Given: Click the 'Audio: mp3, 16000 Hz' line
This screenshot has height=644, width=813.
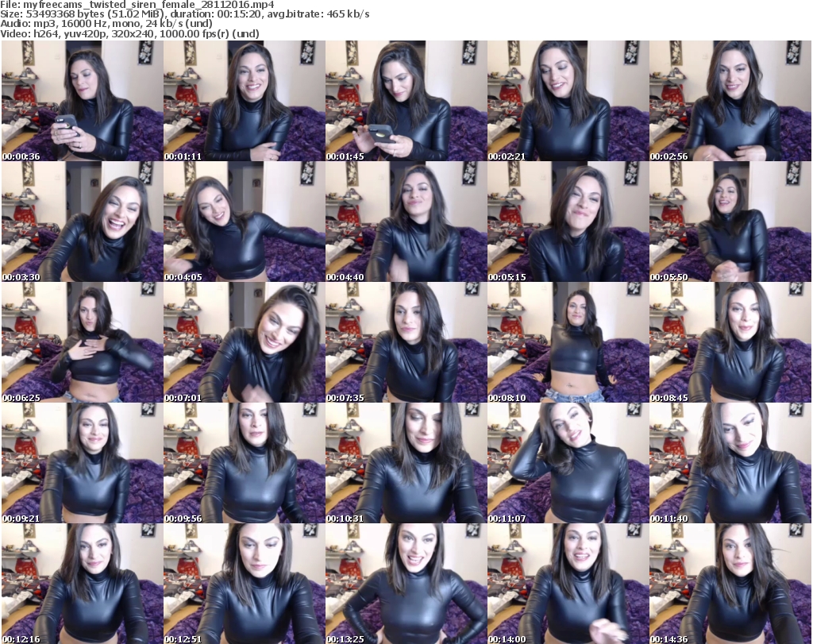Looking at the screenshot, I should (x=106, y=24).
